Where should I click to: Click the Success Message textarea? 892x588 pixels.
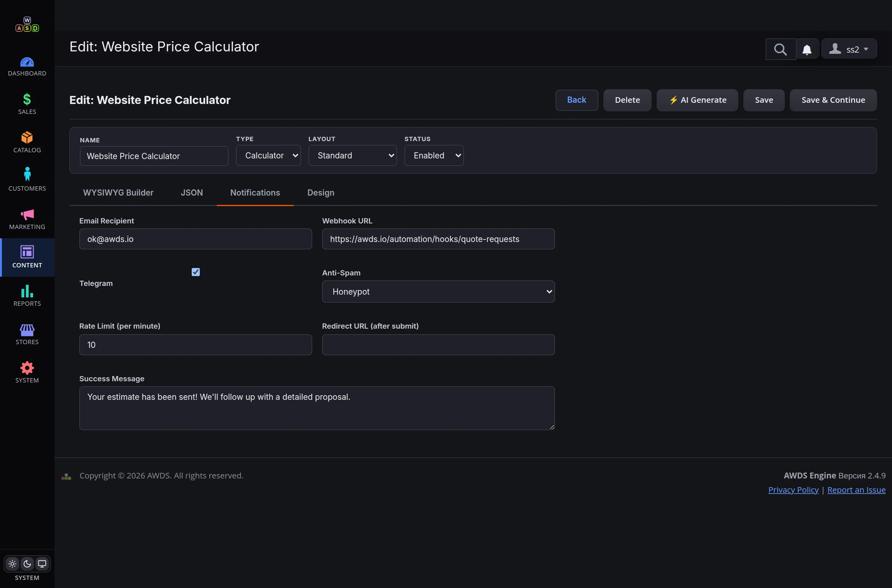tap(317, 408)
